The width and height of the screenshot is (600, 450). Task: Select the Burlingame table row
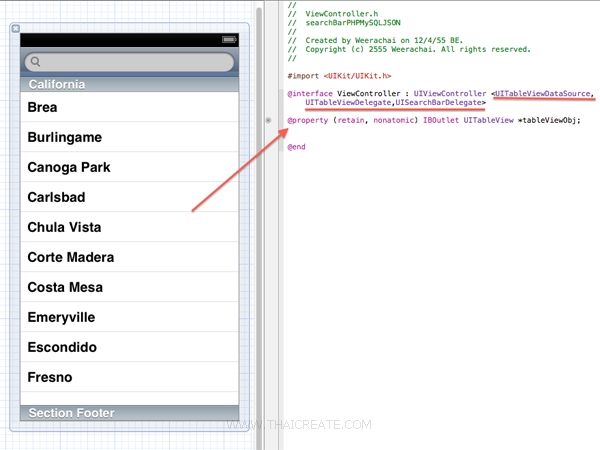coord(129,137)
